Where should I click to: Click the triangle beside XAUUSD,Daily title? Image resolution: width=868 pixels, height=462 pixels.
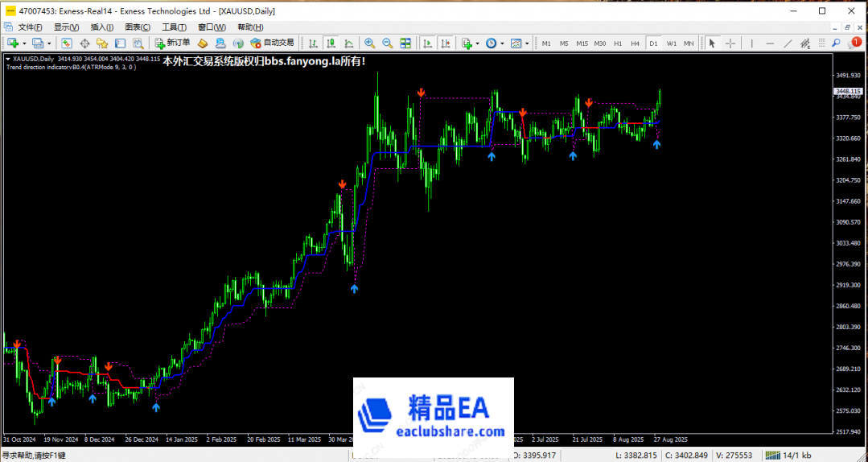click(x=8, y=59)
